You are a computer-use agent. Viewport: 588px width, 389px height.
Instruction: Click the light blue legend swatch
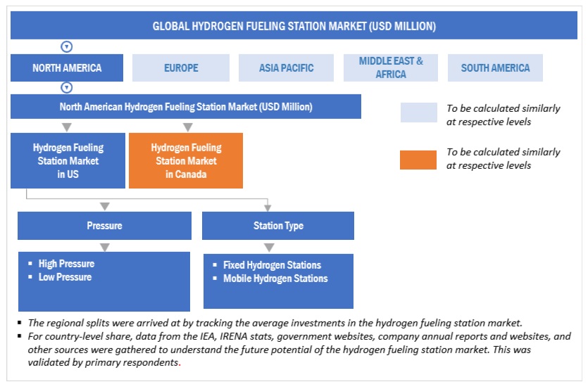(419, 113)
